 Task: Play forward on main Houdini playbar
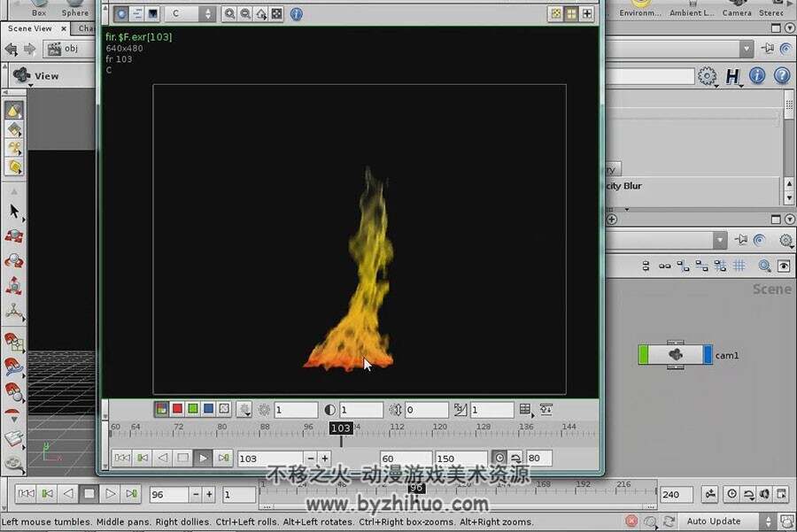click(x=111, y=493)
